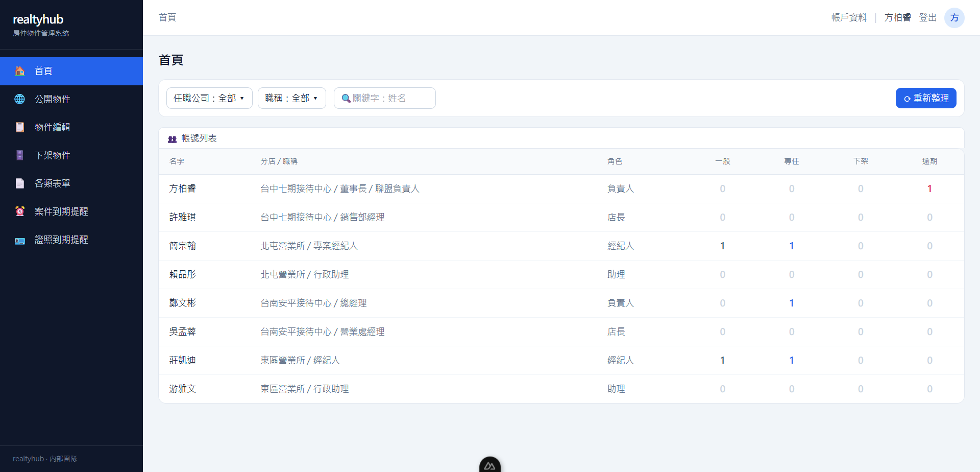Viewport: 980px width, 472px height.
Task: Focus the 關鍵字：姓名 search field
Action: pos(385,98)
